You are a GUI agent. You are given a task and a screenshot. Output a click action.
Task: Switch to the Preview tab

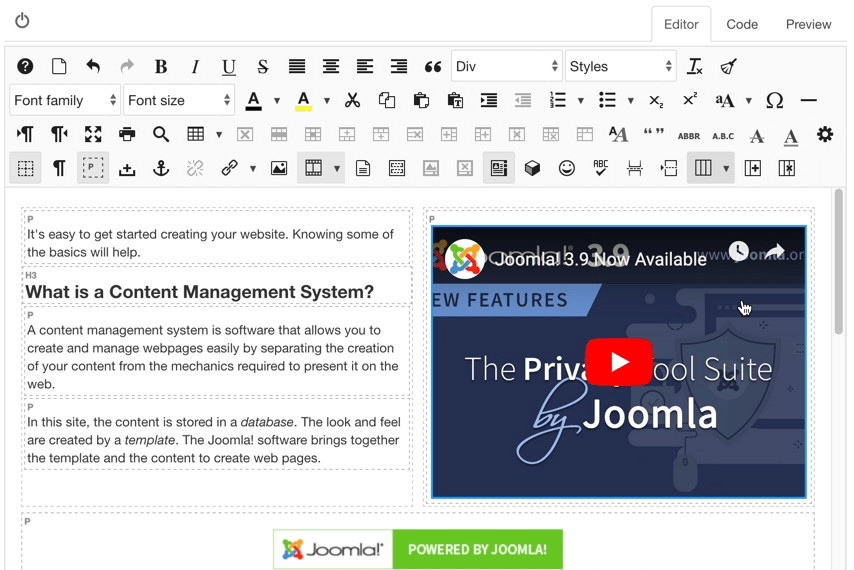click(808, 24)
